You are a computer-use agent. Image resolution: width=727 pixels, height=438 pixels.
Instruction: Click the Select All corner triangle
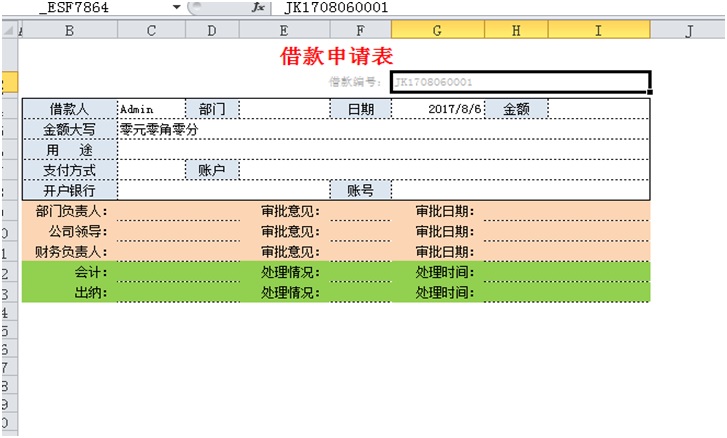point(10,30)
